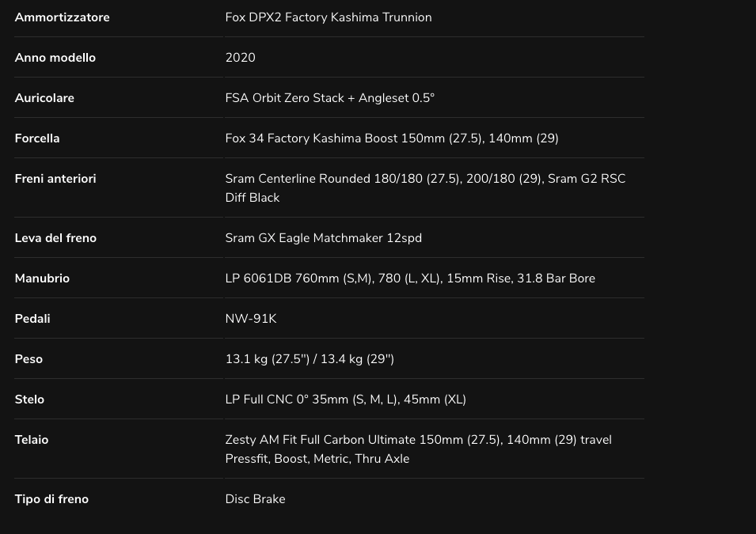Click the NW-91K pedal value
756x534 pixels.
click(251, 319)
